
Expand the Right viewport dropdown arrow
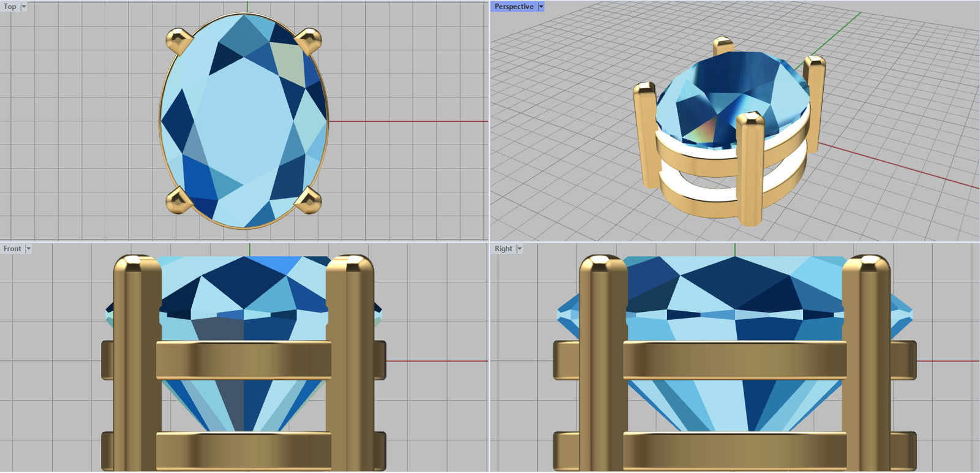coord(519,249)
